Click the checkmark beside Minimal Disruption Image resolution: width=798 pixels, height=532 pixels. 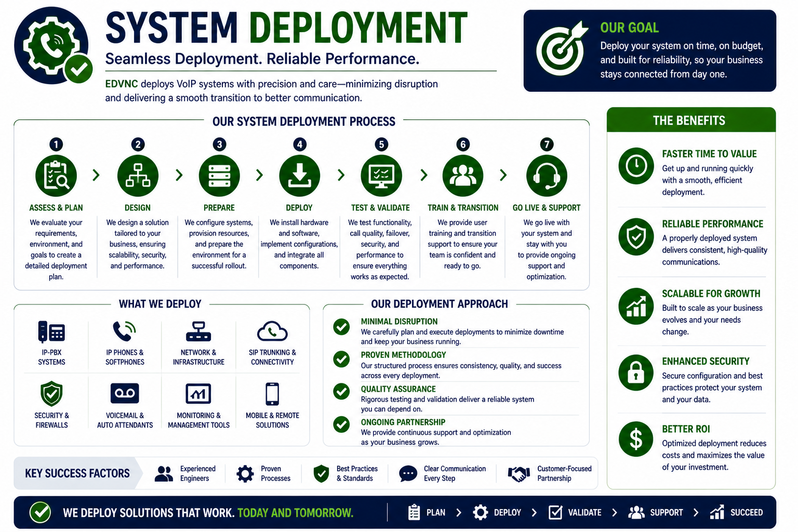pyautogui.click(x=341, y=327)
